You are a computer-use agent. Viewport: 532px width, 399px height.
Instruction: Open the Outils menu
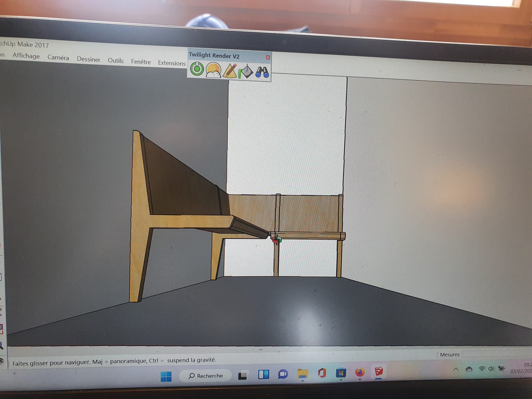116,61
